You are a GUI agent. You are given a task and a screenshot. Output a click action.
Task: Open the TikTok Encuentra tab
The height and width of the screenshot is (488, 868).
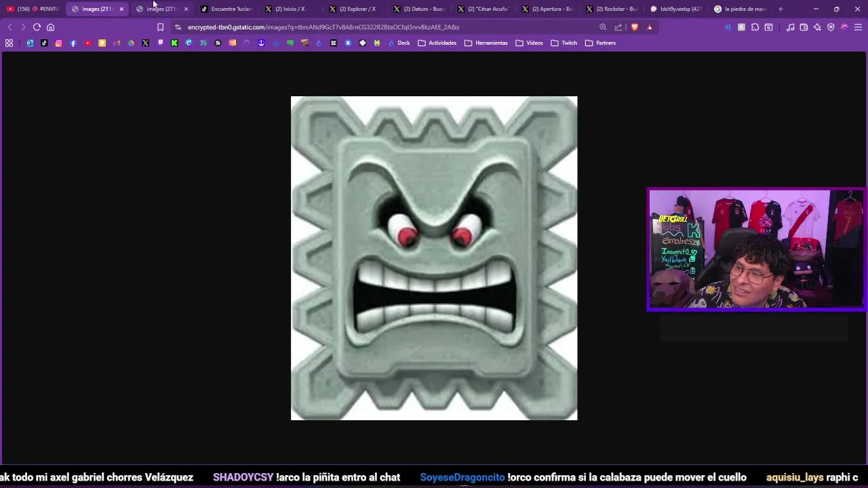coord(227,9)
